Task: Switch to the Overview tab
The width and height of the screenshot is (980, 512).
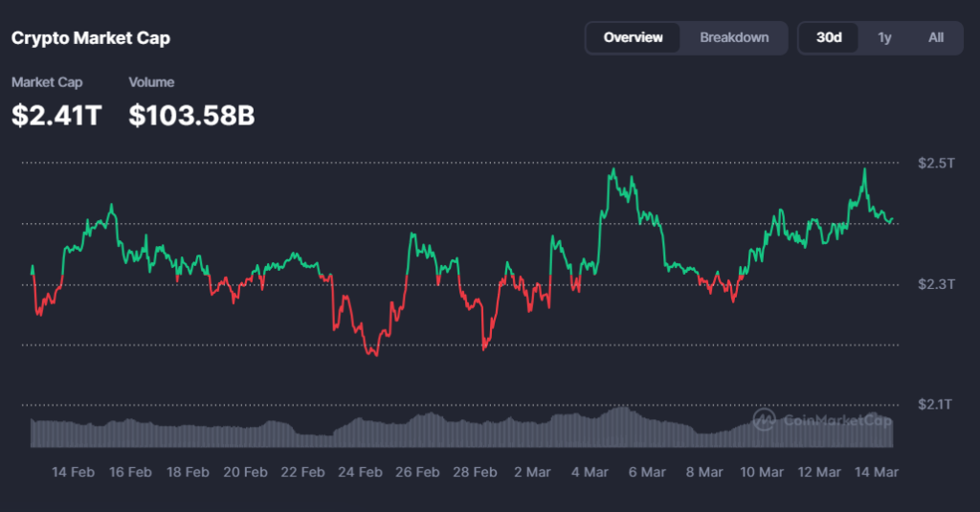Action: (633, 37)
